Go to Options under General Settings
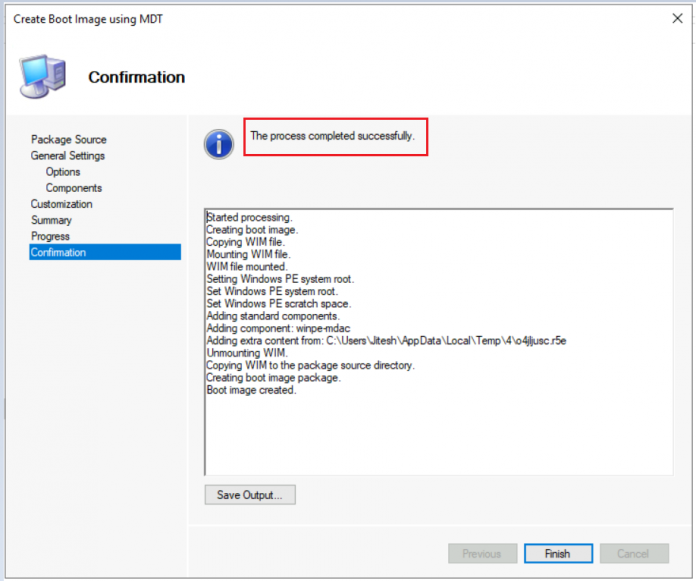696x581 pixels. click(x=63, y=172)
